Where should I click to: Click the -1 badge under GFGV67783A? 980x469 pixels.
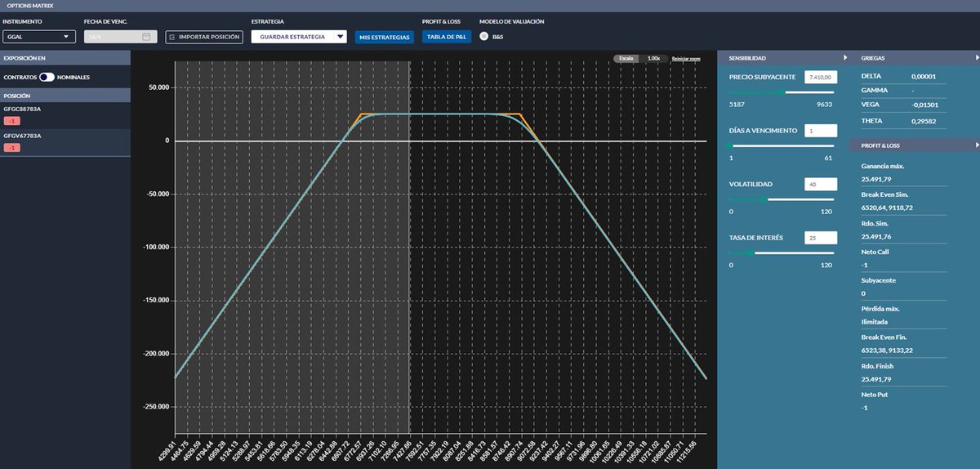pyautogui.click(x=11, y=148)
